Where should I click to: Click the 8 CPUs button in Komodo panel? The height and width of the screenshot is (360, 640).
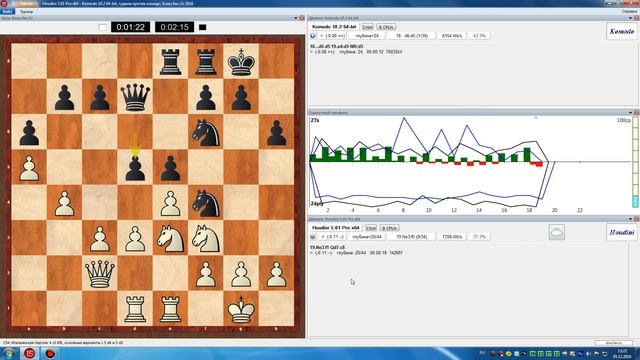(386, 27)
